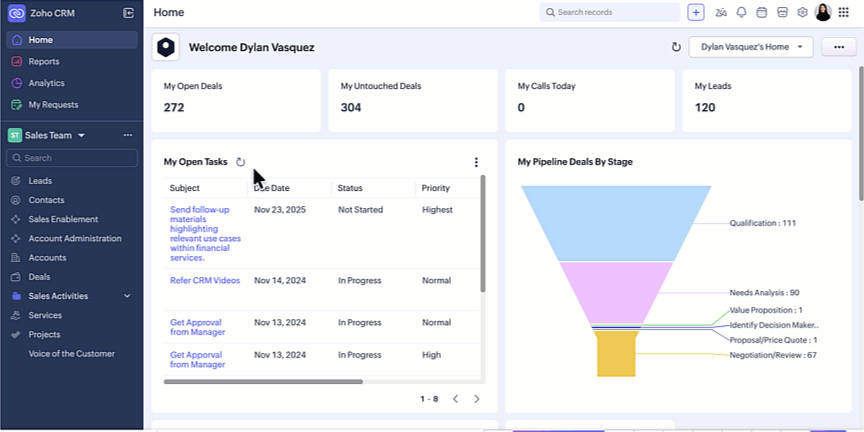
Task: Click the plus create-new icon
Action: tap(696, 12)
